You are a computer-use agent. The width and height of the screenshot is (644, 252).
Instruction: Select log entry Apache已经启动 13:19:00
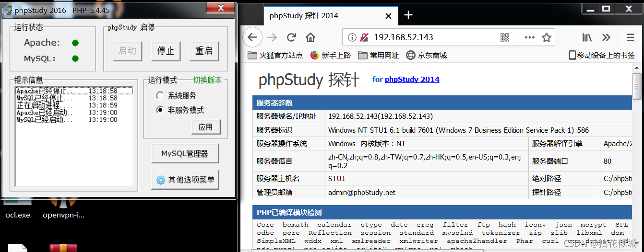[x=74, y=113]
